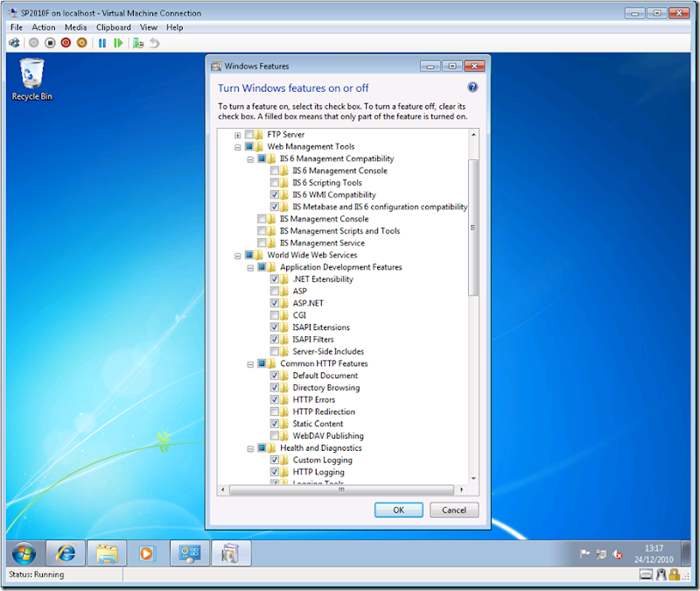Image resolution: width=700 pixels, height=591 pixels.
Task: Open the Media menu
Action: pos(75,27)
